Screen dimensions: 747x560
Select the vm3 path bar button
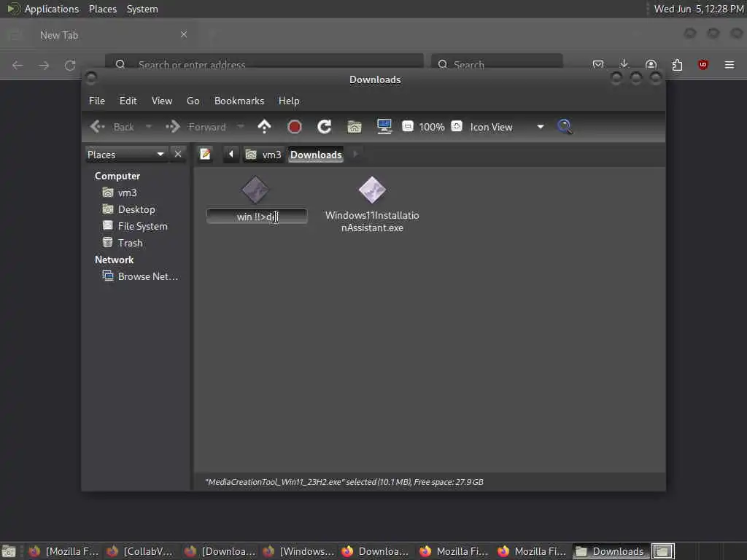(x=263, y=155)
